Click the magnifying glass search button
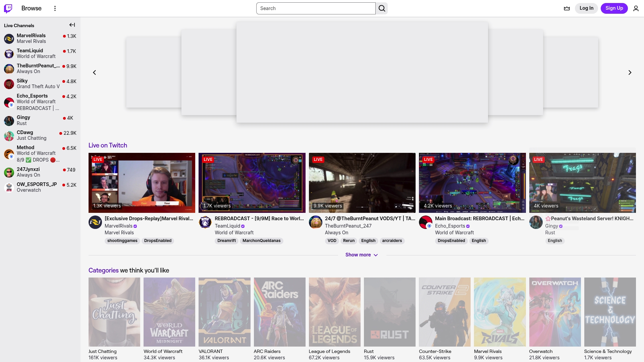Screen dimensions: 644x362 click(x=382, y=8)
